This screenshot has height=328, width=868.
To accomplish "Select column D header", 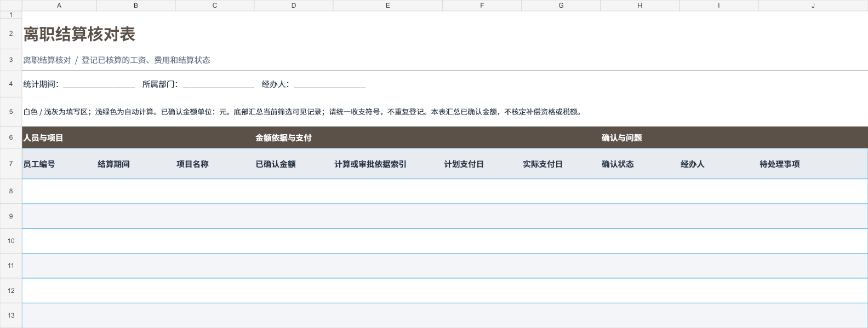I will tap(294, 5).
